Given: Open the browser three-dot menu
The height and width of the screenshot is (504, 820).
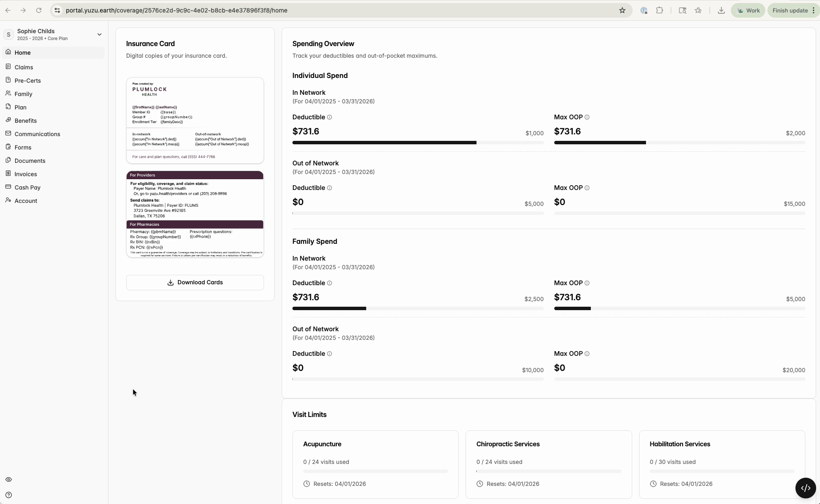Looking at the screenshot, I should click(814, 10).
